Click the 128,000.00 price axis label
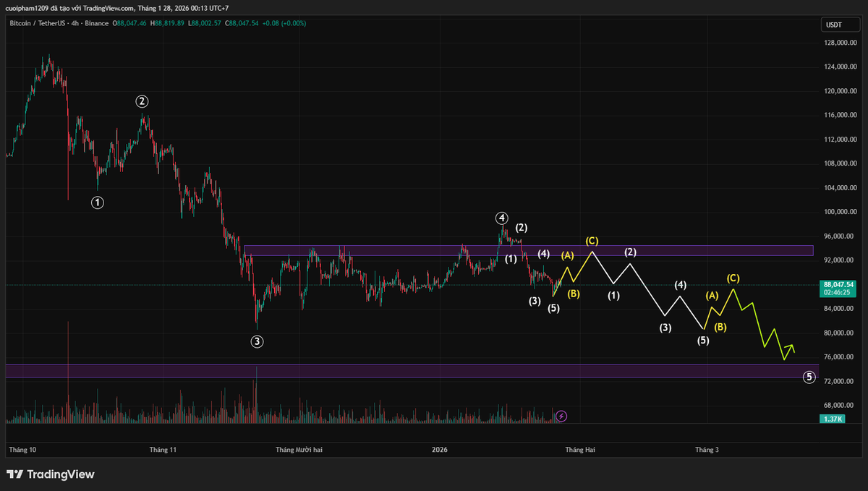This screenshot has width=868, height=491. coord(841,43)
